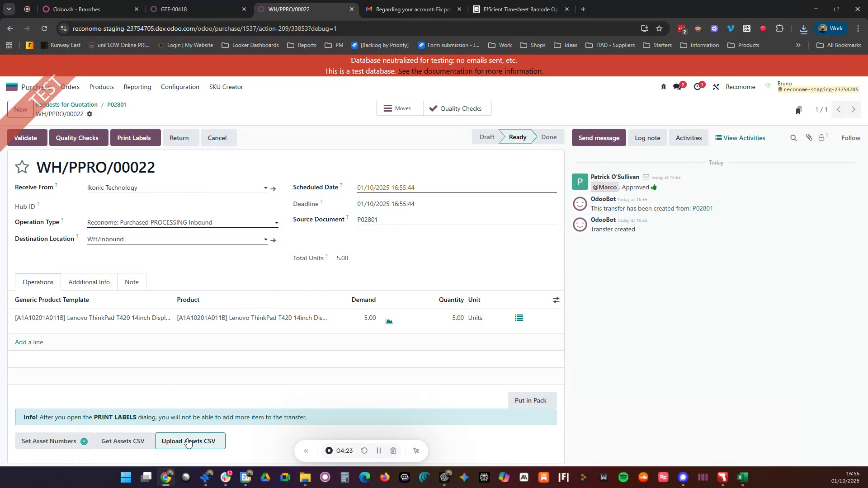868x488 pixels.
Task: Switch to the Additional Info tab
Action: 89,282
